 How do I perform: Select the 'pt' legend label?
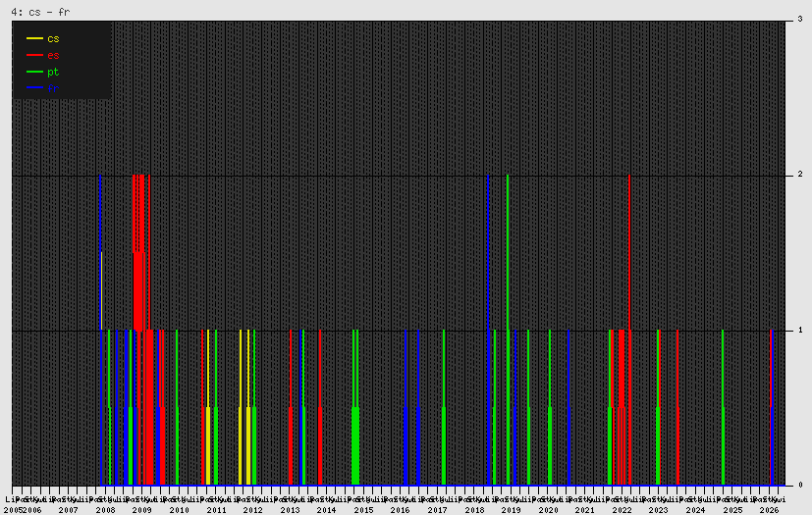coord(53,72)
